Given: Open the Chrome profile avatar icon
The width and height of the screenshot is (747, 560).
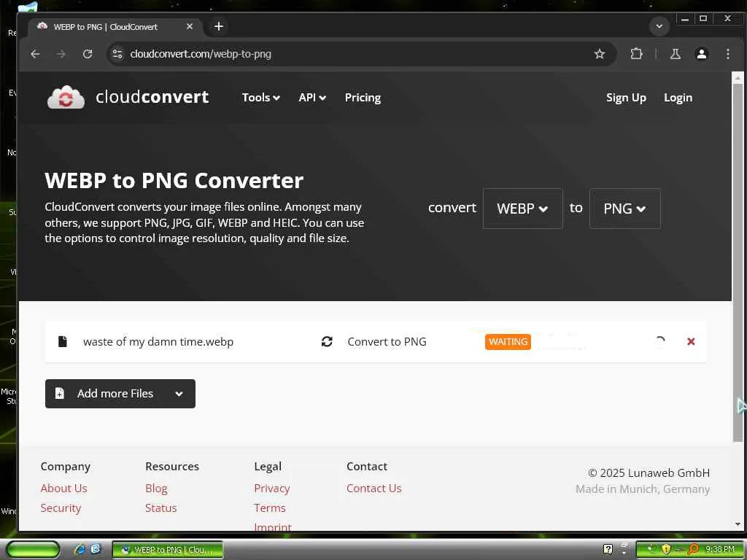Looking at the screenshot, I should (x=701, y=54).
